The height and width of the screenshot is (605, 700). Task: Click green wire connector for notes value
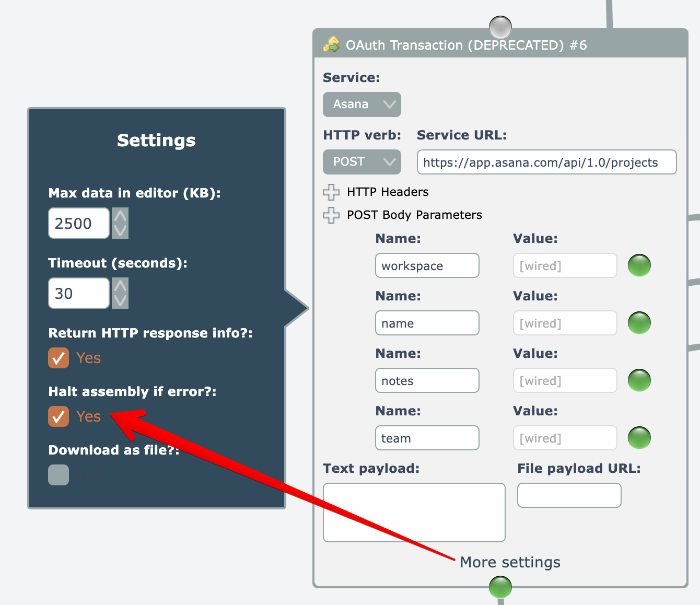(639, 380)
